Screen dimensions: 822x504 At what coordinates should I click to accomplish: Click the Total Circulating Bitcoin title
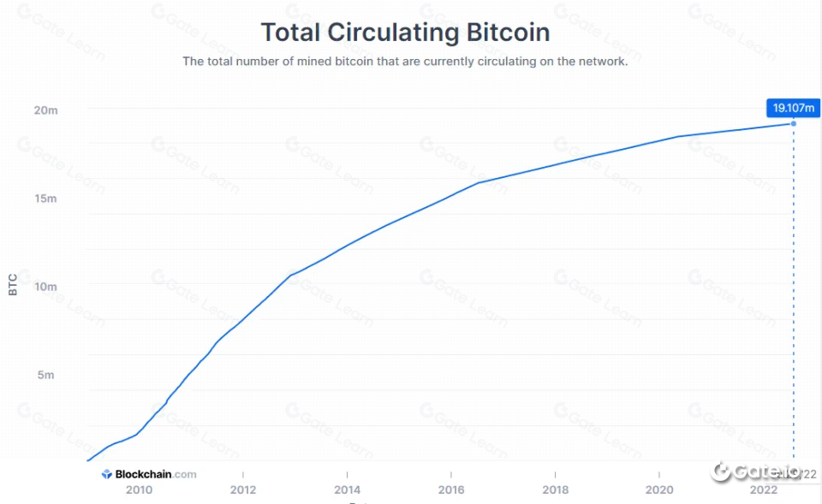click(405, 33)
